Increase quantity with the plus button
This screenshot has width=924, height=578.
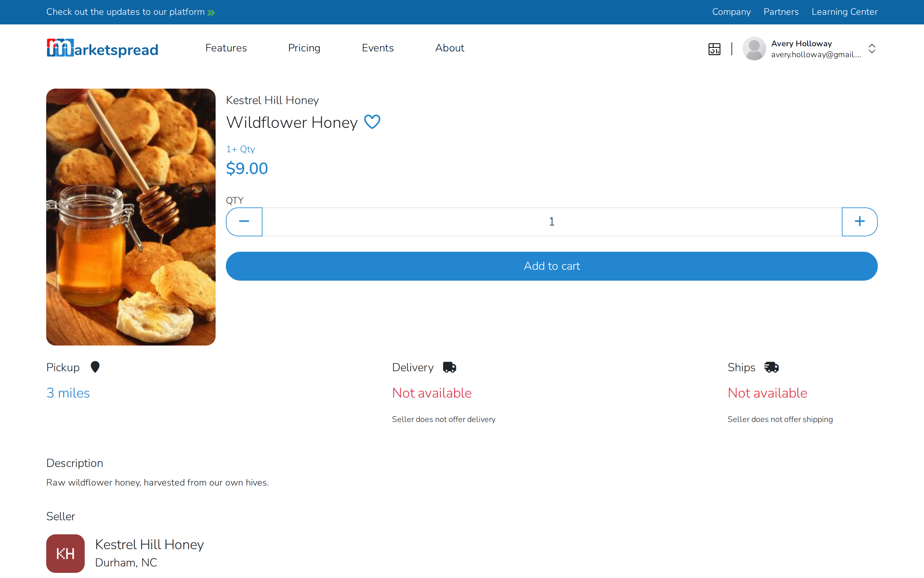click(860, 222)
